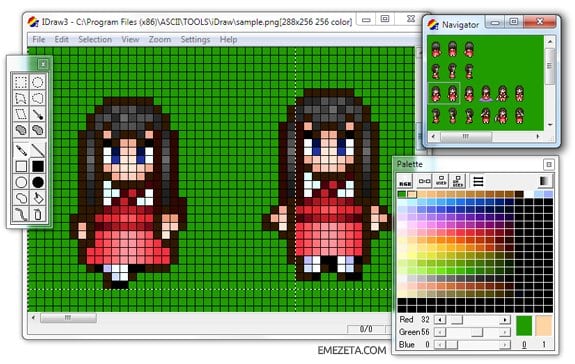Click the large peach background color swatch
The width and height of the screenshot is (575, 364).
click(544, 326)
